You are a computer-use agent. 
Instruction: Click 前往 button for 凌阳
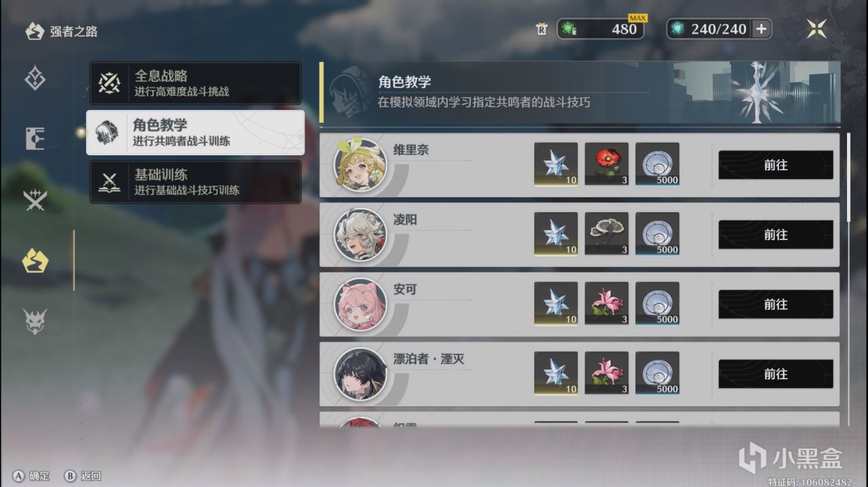(776, 235)
